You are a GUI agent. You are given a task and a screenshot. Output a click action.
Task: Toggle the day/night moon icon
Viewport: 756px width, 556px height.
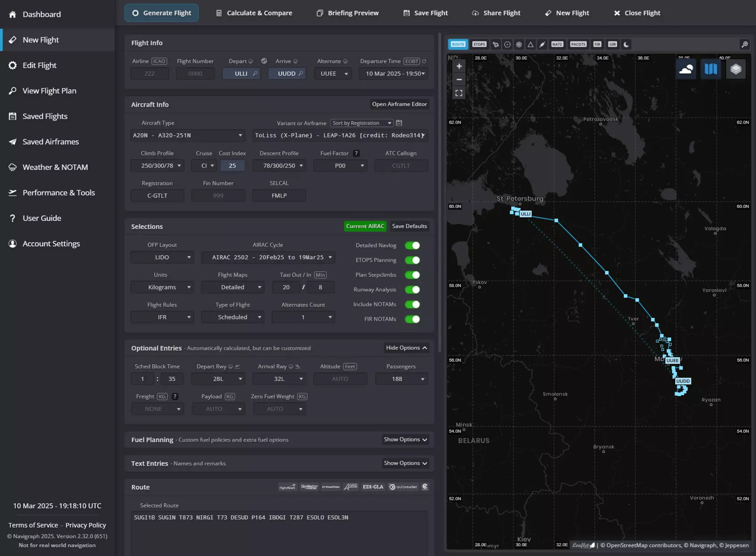[x=626, y=44]
